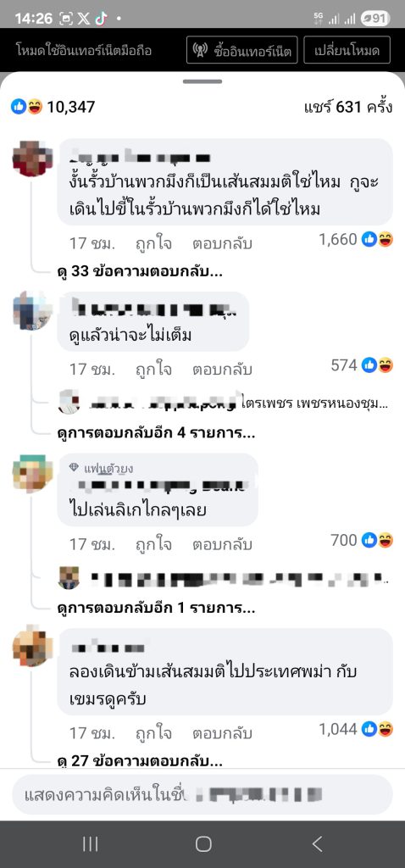Click the ซื้ออินเทอร์เน็ต button
405x868 pixels.
pos(241,50)
